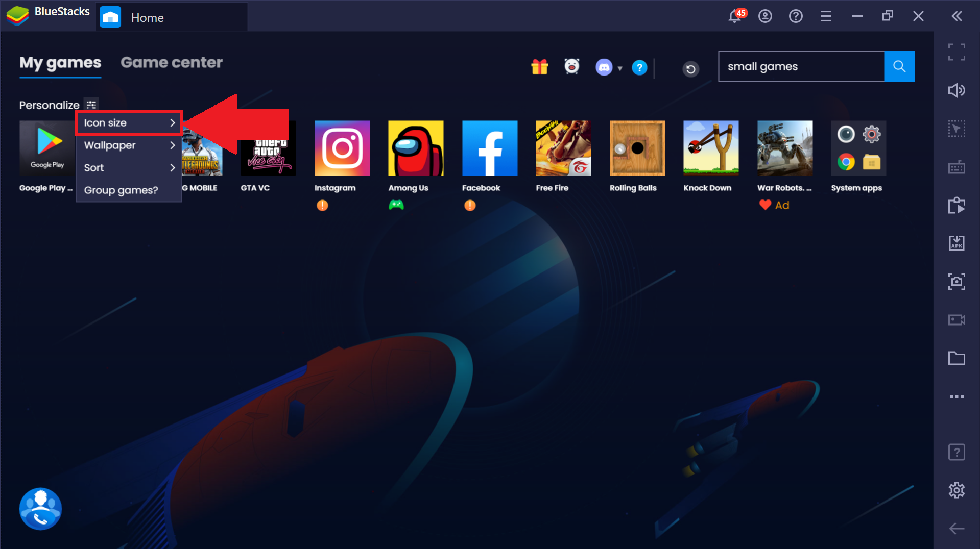Open the blue help circle icon
The height and width of the screenshot is (549, 980).
point(639,67)
